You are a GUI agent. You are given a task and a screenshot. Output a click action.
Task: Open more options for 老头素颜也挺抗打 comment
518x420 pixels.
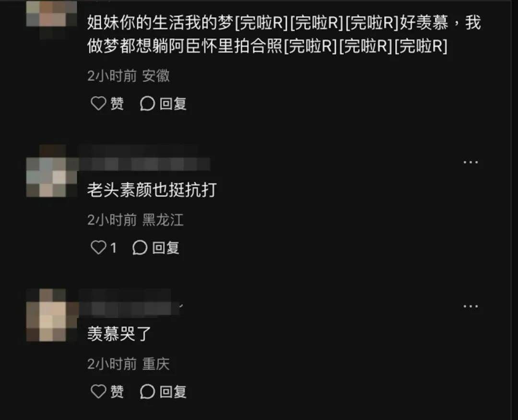pos(471,162)
